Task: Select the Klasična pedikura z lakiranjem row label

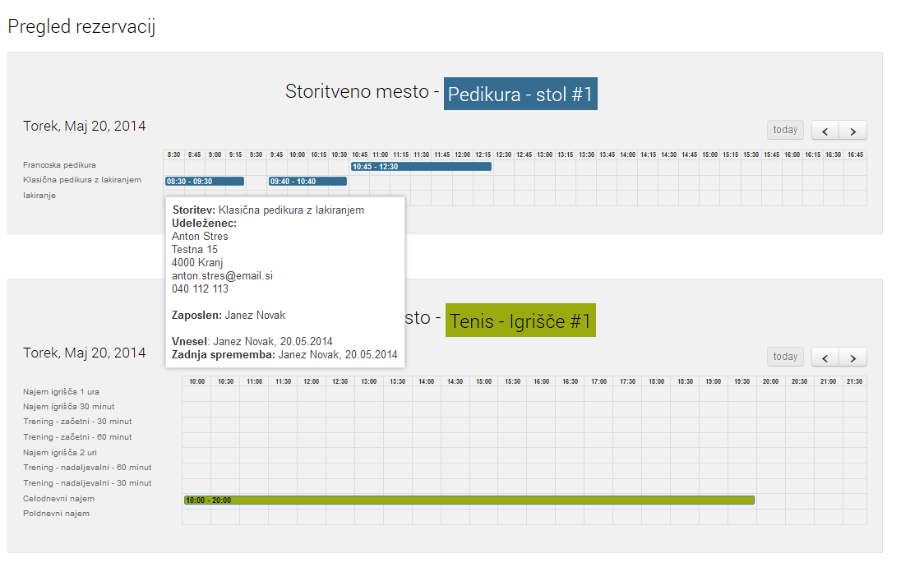Action: pos(82,180)
